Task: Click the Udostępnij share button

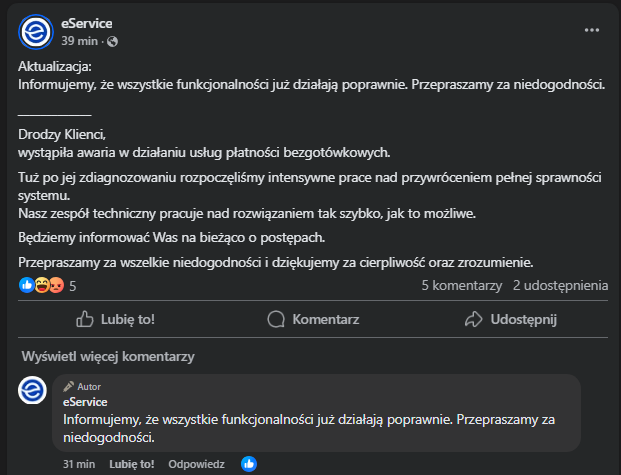Action: tap(510, 319)
